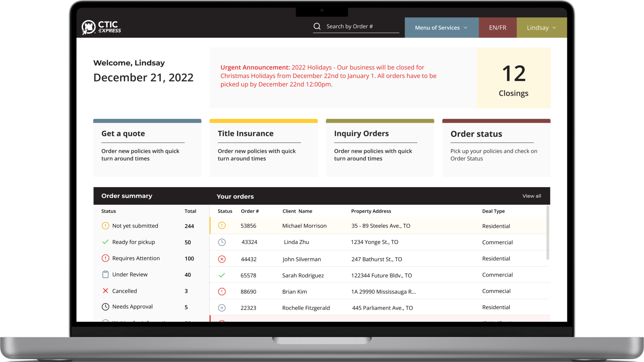Open the Get a quote card
This screenshot has width=644, height=362.
pos(147,148)
